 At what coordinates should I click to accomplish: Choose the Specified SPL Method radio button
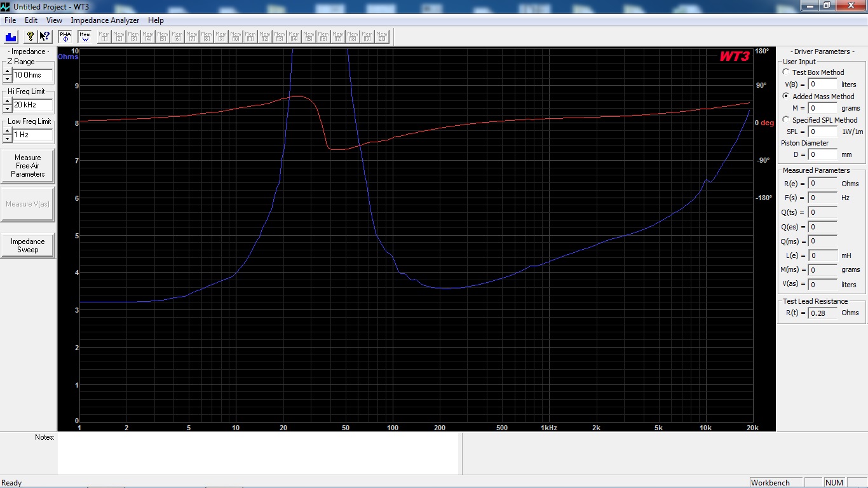(786, 119)
